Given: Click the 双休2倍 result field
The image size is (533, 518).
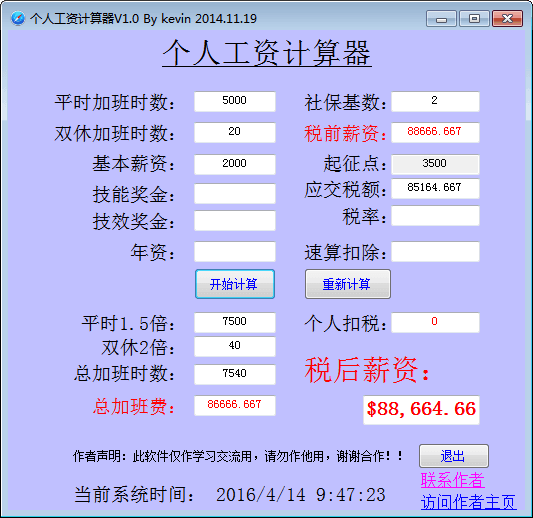Looking at the screenshot, I should (235, 346).
